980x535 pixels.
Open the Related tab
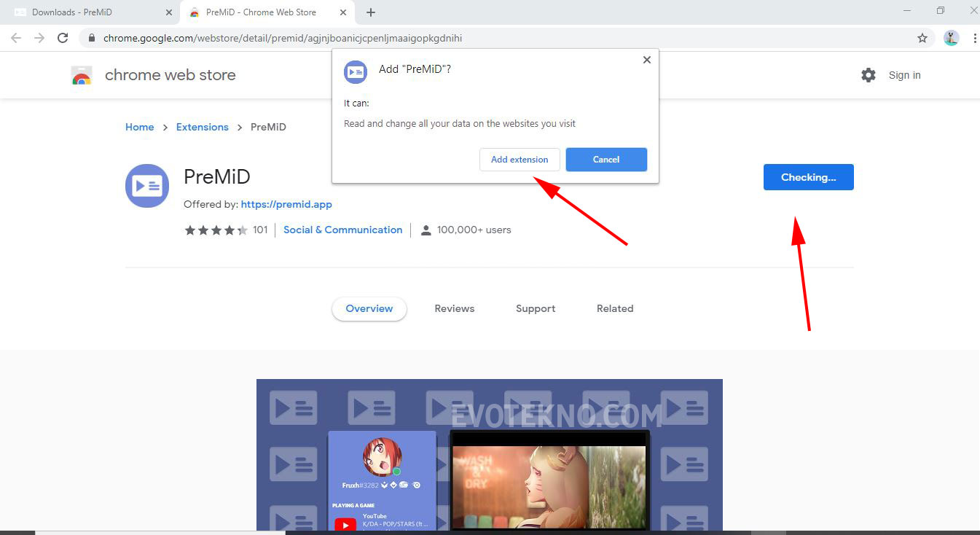[x=615, y=308]
